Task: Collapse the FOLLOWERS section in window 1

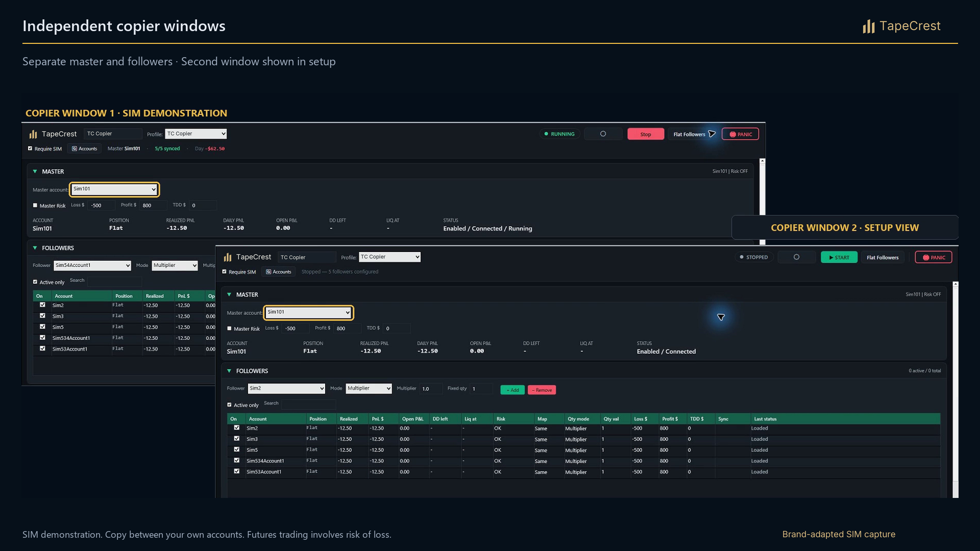Action: [x=35, y=248]
